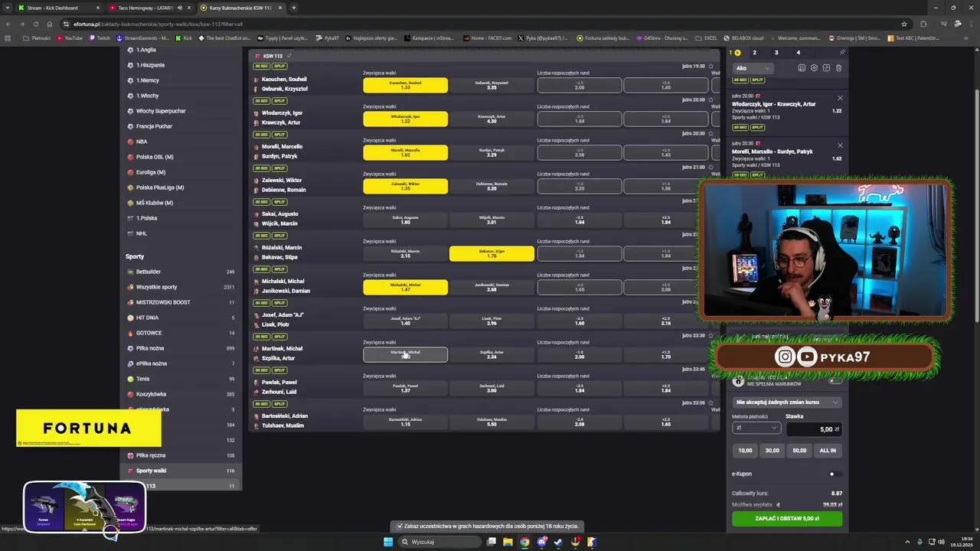Image resolution: width=980 pixels, height=551 pixels.
Task: Open Windows Start menu
Action: 388,542
